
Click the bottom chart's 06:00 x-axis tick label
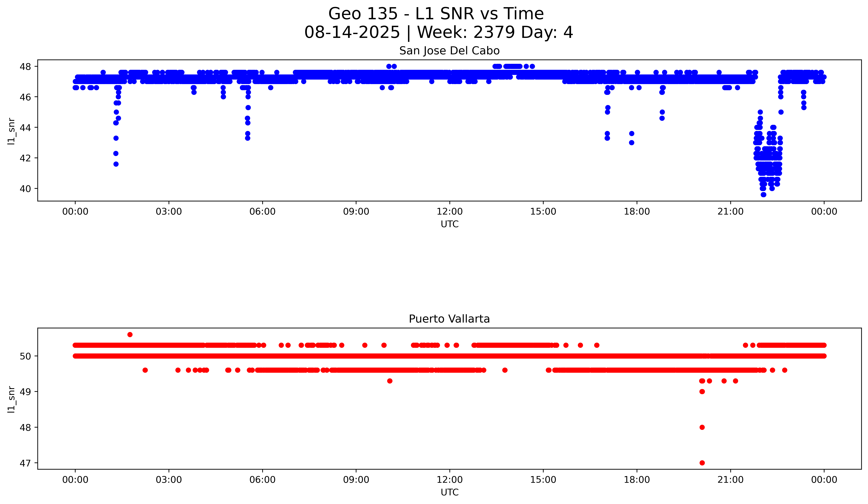(x=262, y=480)
